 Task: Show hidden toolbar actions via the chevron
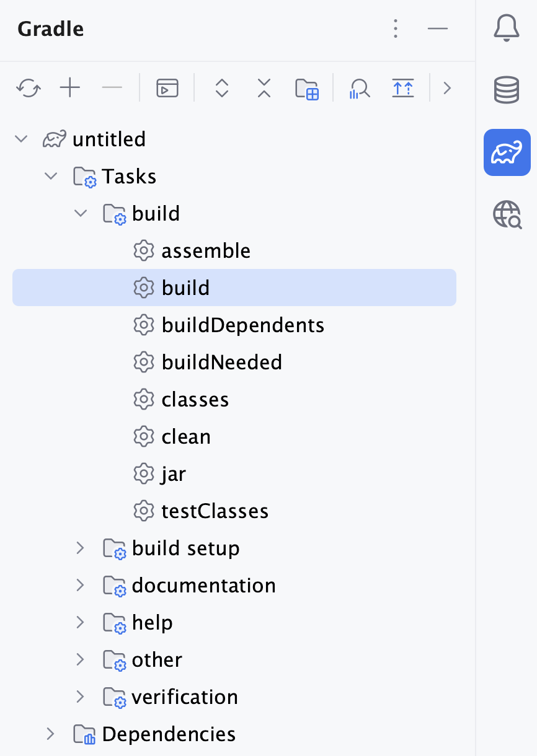pyautogui.click(x=448, y=88)
